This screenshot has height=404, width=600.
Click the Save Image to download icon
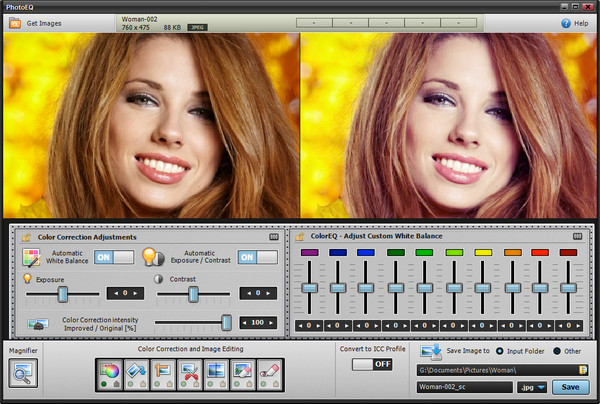point(431,352)
